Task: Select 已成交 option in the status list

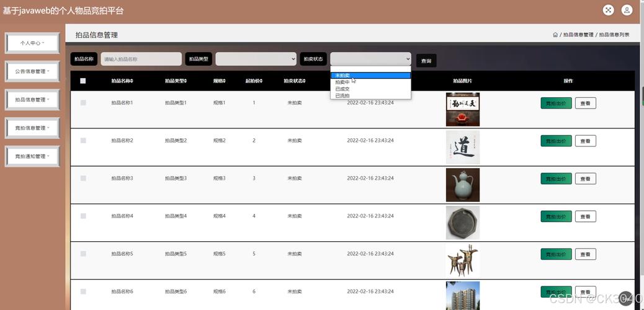Action: pyautogui.click(x=370, y=89)
